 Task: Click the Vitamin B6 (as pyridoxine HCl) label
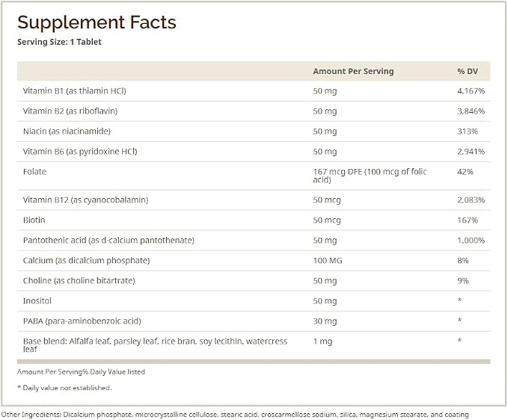point(80,152)
